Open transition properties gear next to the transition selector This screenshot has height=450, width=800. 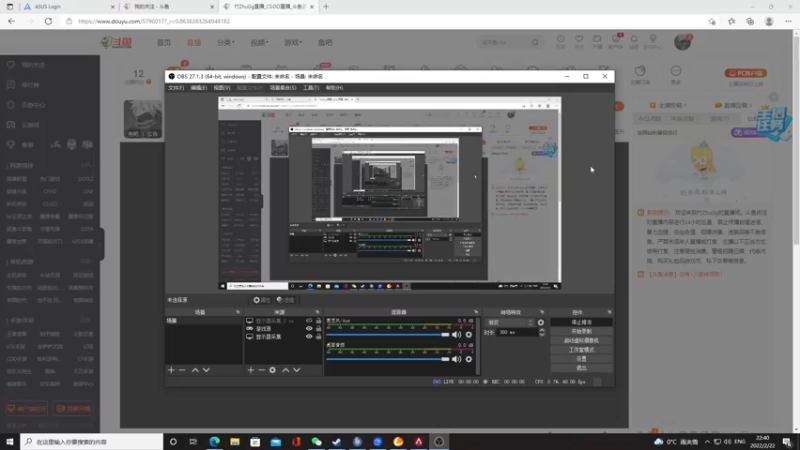[x=541, y=322]
